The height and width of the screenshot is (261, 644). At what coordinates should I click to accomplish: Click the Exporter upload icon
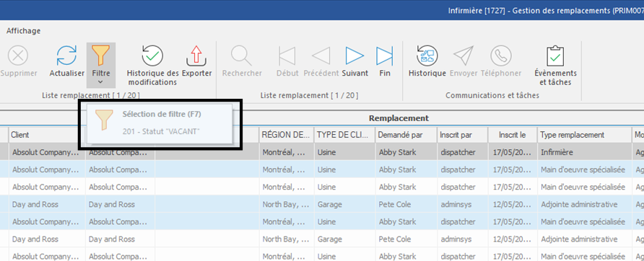196,56
